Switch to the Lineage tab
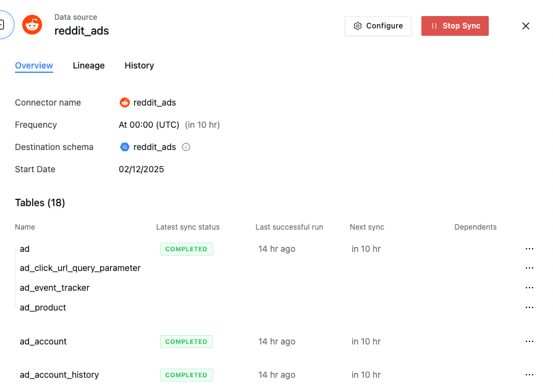 88,65
